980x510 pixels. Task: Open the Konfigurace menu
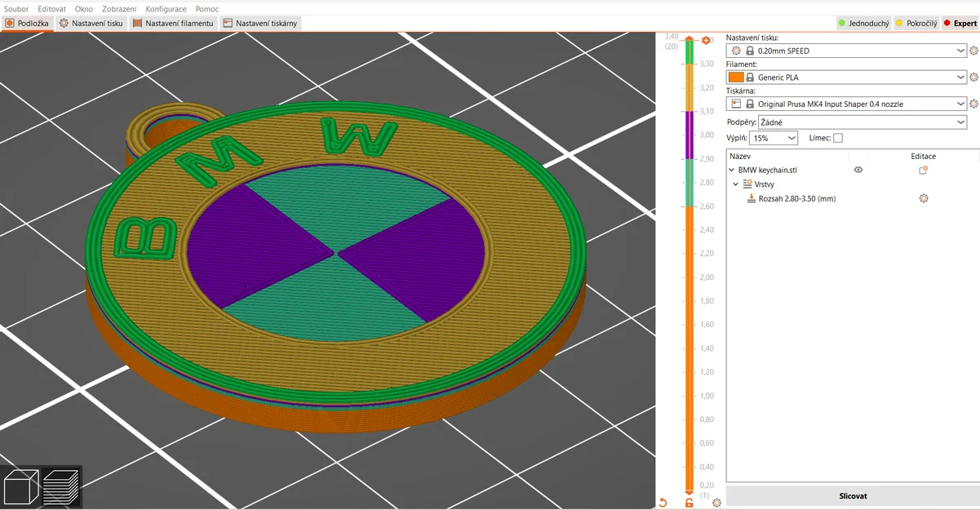(x=166, y=9)
